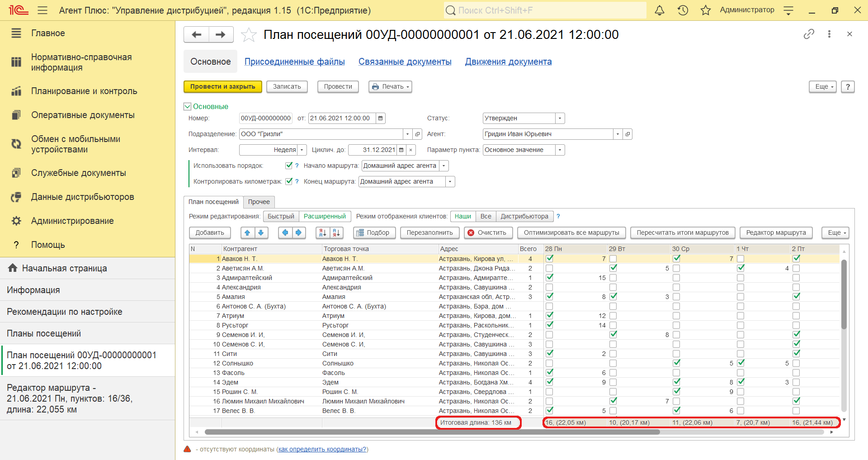Viewport: 868px width, 460px height.
Task: Uncheck 2 Пт visit for Амалия
Action: [796, 297]
